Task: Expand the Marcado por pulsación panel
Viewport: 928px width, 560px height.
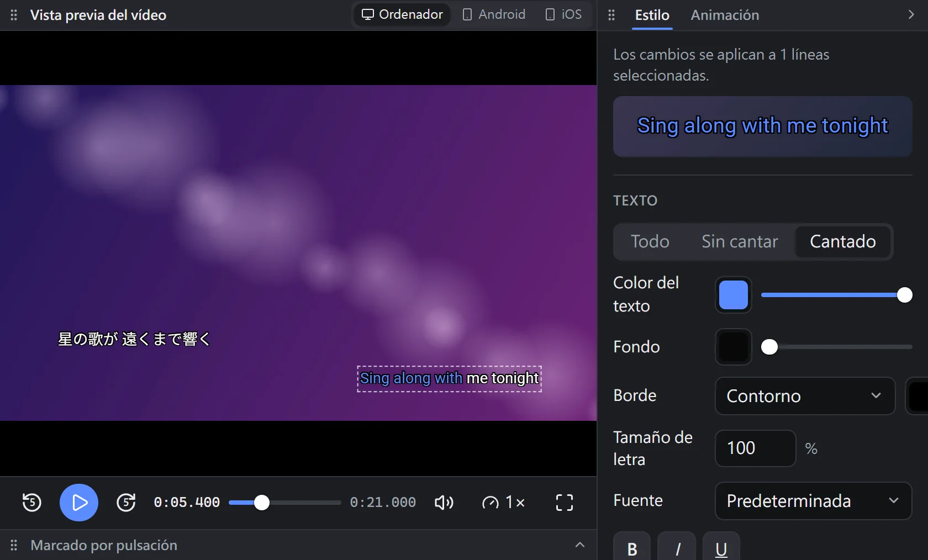Action: click(580, 545)
